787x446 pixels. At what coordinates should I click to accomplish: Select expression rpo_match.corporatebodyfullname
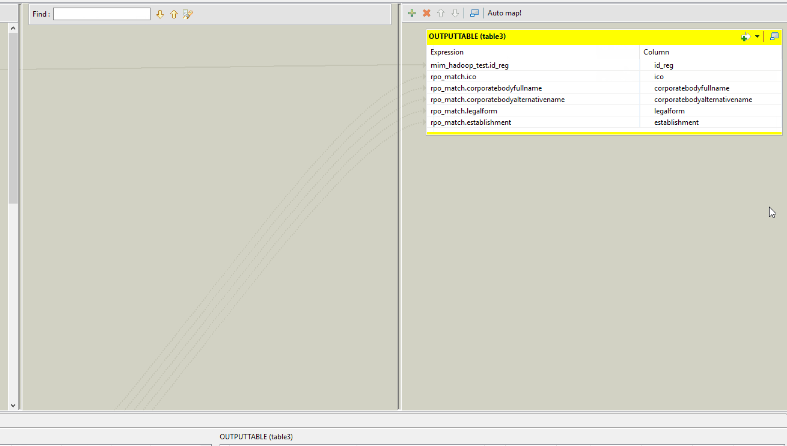[486, 88]
